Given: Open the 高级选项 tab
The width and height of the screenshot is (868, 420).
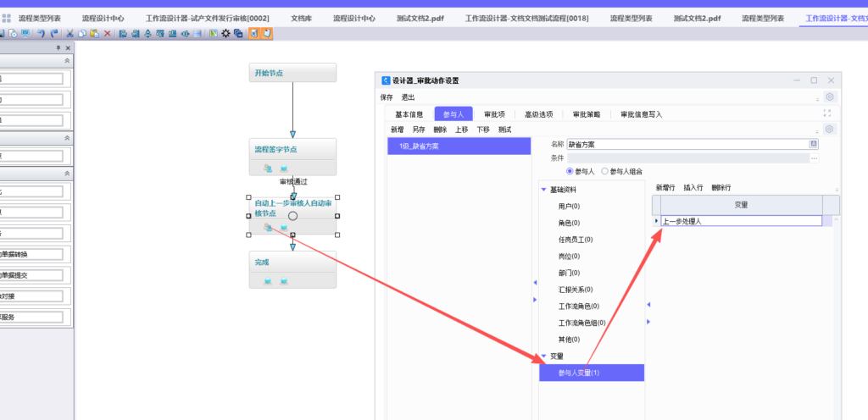Looking at the screenshot, I should click(538, 114).
